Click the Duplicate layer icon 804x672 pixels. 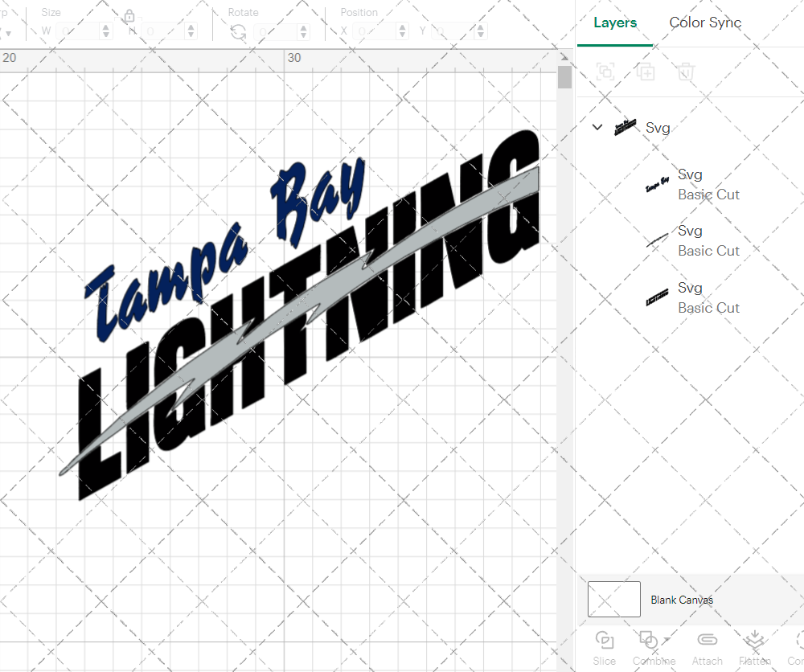tap(646, 72)
